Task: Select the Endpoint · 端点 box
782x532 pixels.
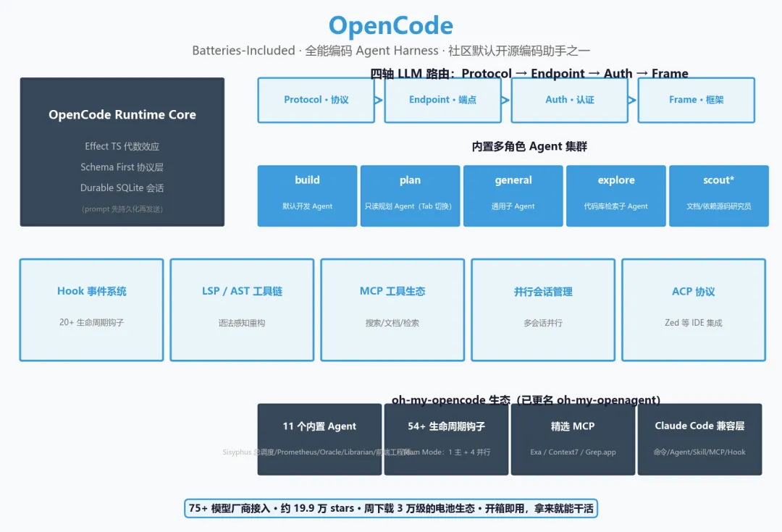Action: pyautogui.click(x=443, y=100)
